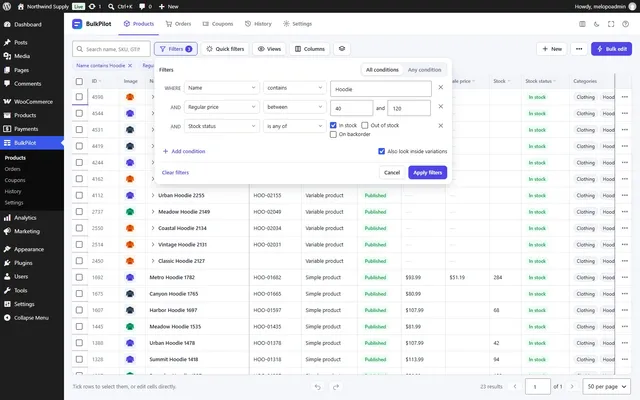Viewport: 640px width, 400px height.
Task: Delete the Regular price condition row
Action: 440,107
